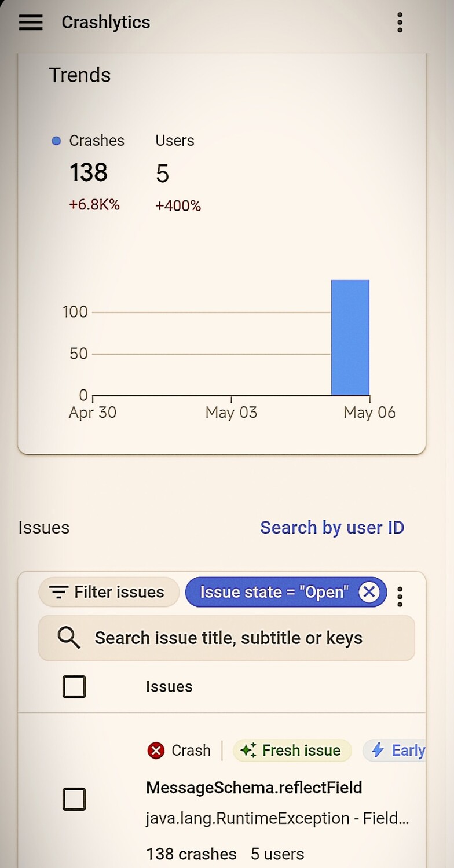Click the red Crash type icon

click(156, 751)
